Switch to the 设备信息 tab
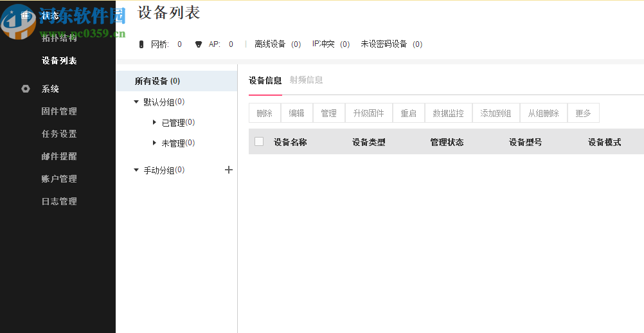 coord(265,80)
